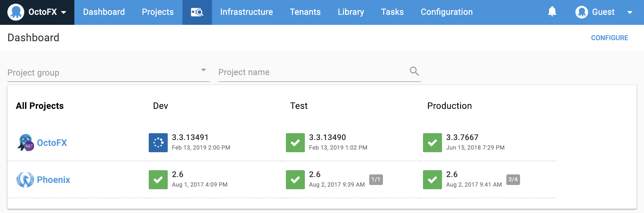Screen dimensions: 644x213
Task: Click the notifications bell icon
Action: pyautogui.click(x=552, y=12)
